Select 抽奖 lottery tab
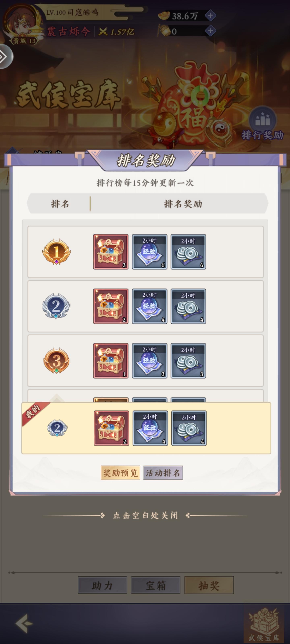The image size is (290, 644). (x=209, y=585)
